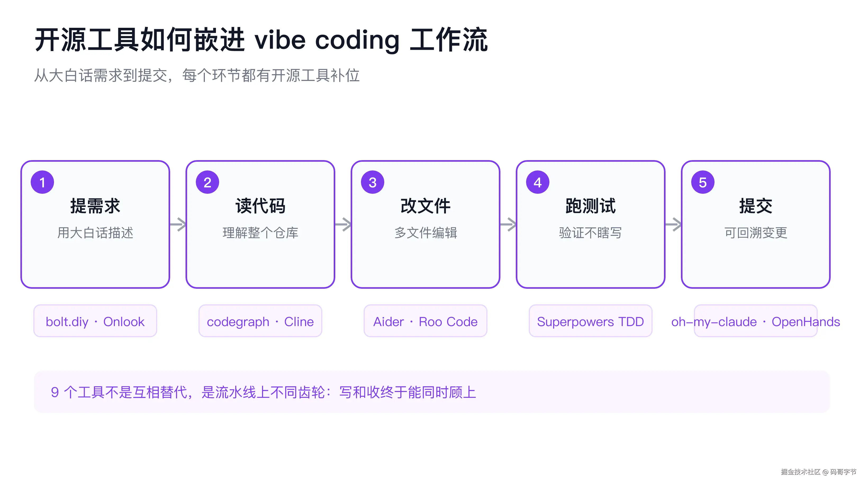Click the summary banner about 9 个工具
This screenshot has width=868, height=487.
click(432, 392)
